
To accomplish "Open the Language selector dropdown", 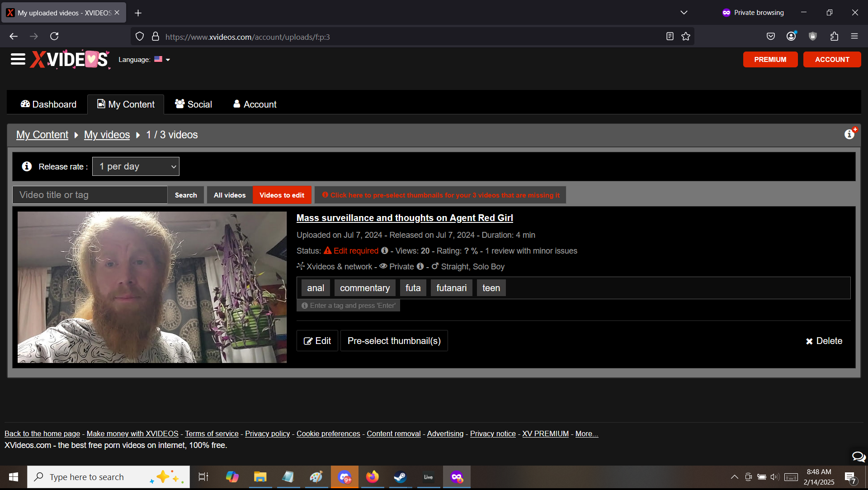I will (162, 59).
